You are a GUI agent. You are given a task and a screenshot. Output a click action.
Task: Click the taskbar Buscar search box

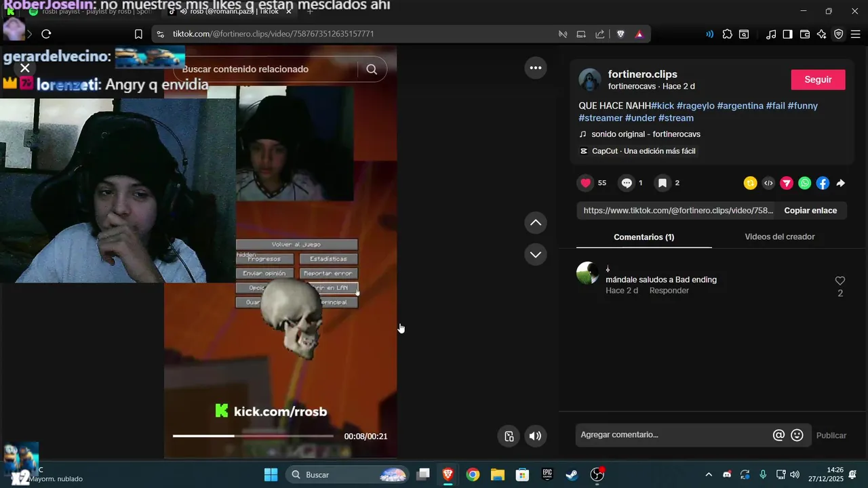(347, 474)
